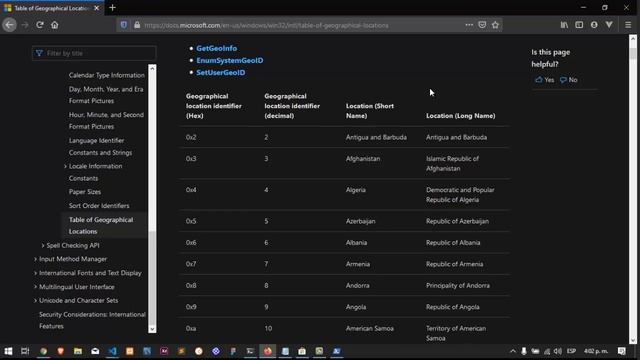This screenshot has width=640, height=360.
Task: Select the Table of Geographical Locations tab
Action: coord(52,8)
